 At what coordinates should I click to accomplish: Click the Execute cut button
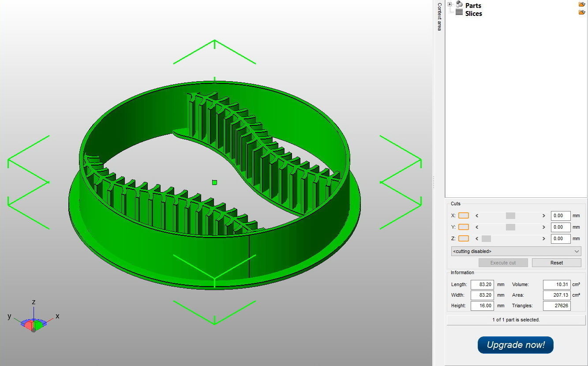pyautogui.click(x=503, y=263)
